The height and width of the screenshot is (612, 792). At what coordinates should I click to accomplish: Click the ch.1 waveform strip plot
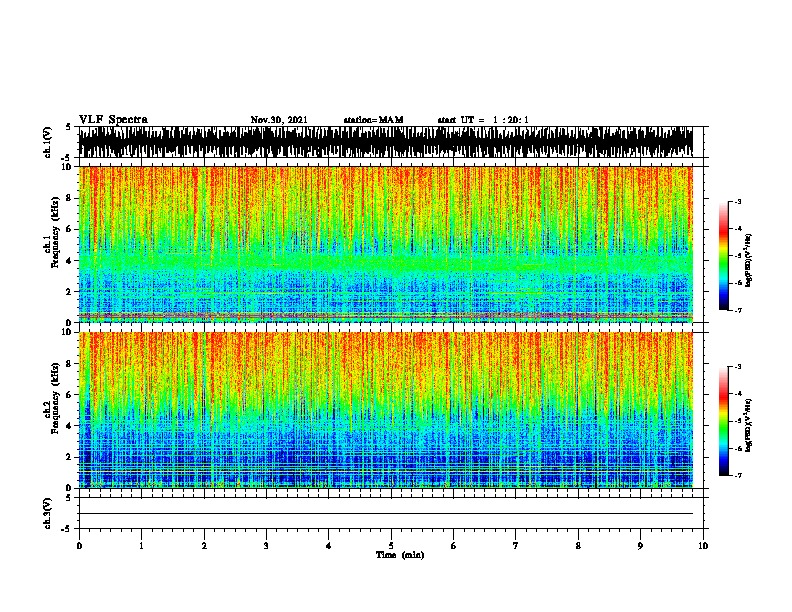coord(386,142)
